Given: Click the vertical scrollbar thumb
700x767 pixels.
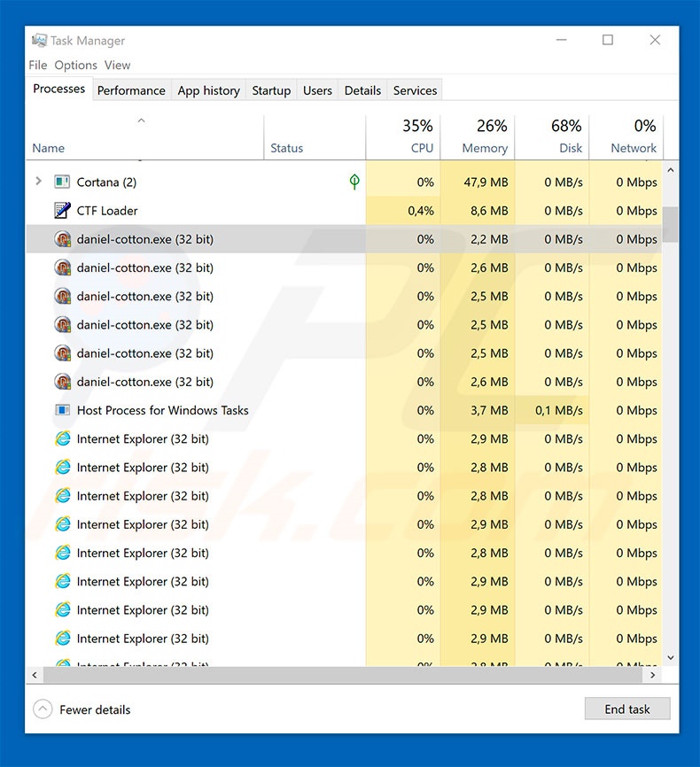Looking at the screenshot, I should pyautogui.click(x=670, y=224).
